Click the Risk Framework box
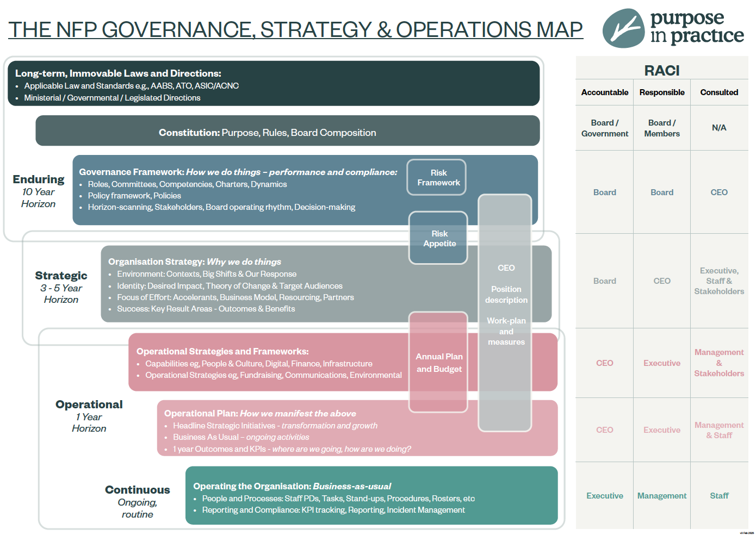This screenshot has height=535, width=756. (x=436, y=177)
